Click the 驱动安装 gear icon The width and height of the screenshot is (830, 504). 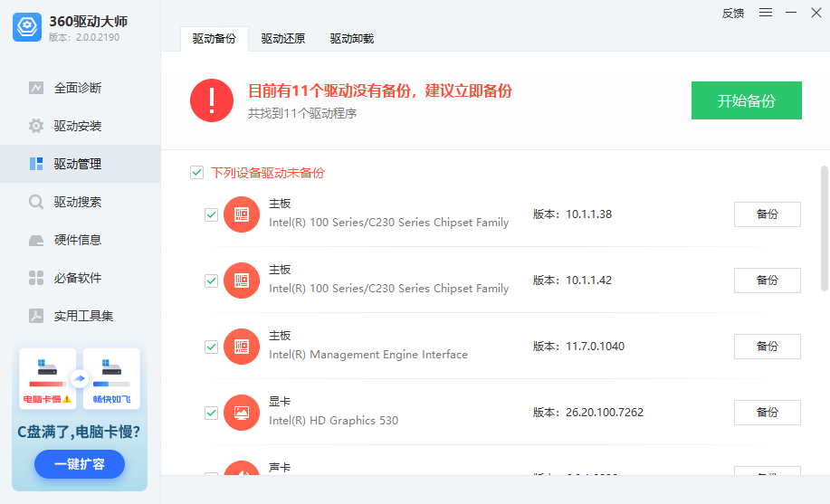36,126
